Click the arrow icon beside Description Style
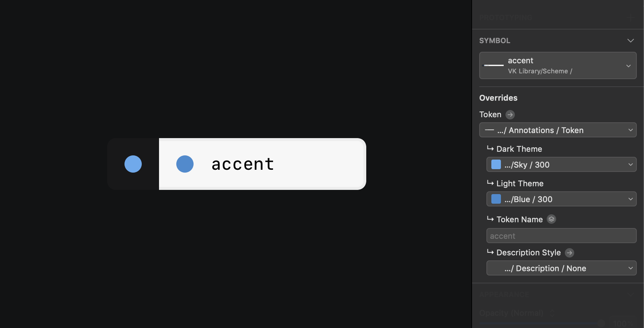 coord(570,253)
